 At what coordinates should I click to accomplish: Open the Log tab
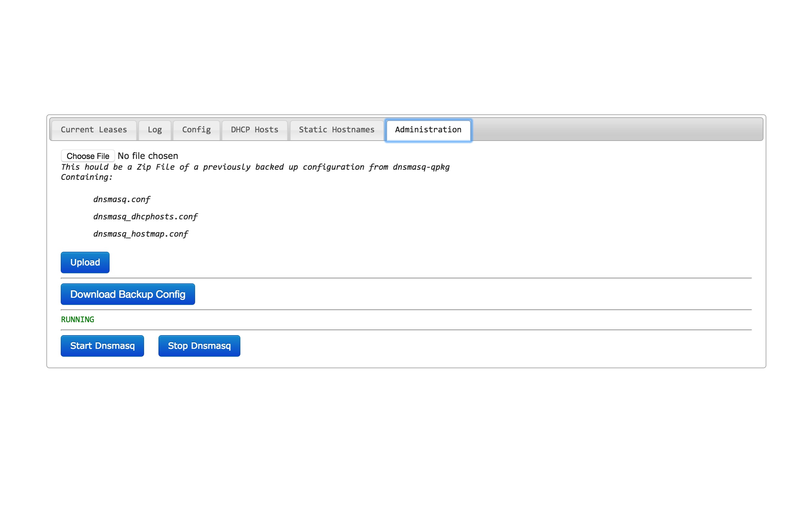click(x=155, y=130)
